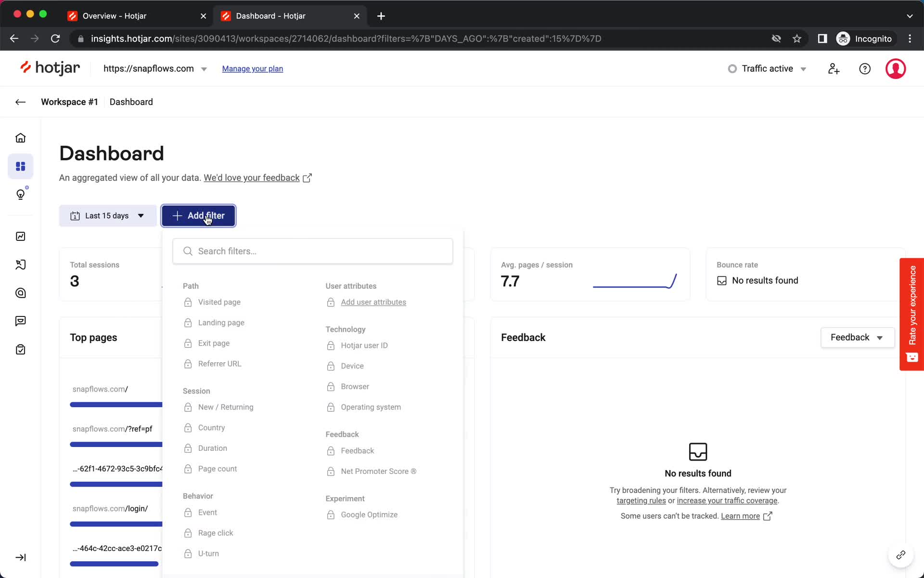Viewport: 924px width, 578px height.
Task: Click the Surveys tool icon
Action: 20,349
